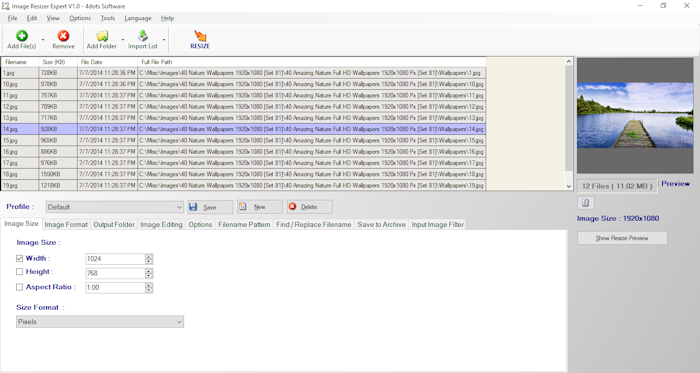Select the 1.jpg row
700x373 pixels.
click(243, 73)
